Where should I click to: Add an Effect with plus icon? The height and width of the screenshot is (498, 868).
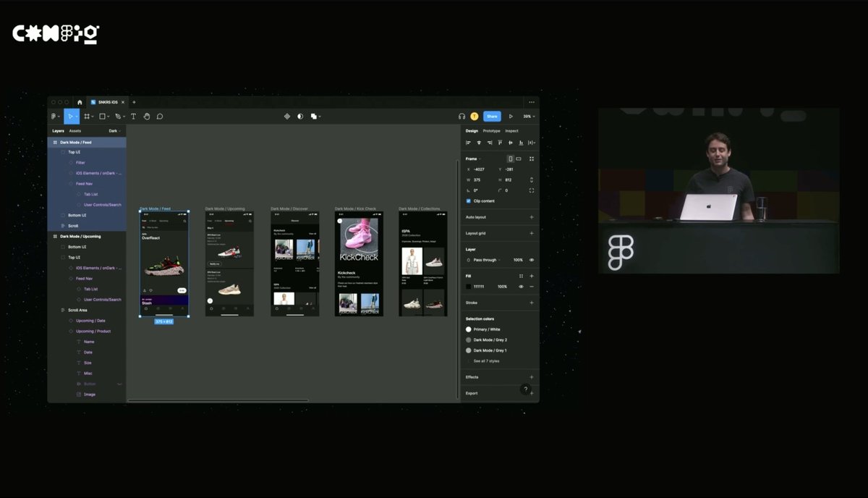(532, 377)
